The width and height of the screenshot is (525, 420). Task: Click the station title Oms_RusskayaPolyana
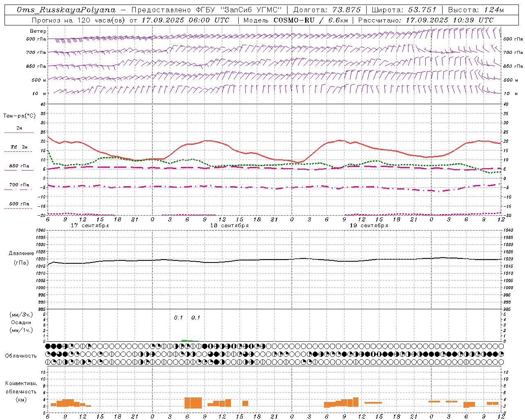coord(66,10)
